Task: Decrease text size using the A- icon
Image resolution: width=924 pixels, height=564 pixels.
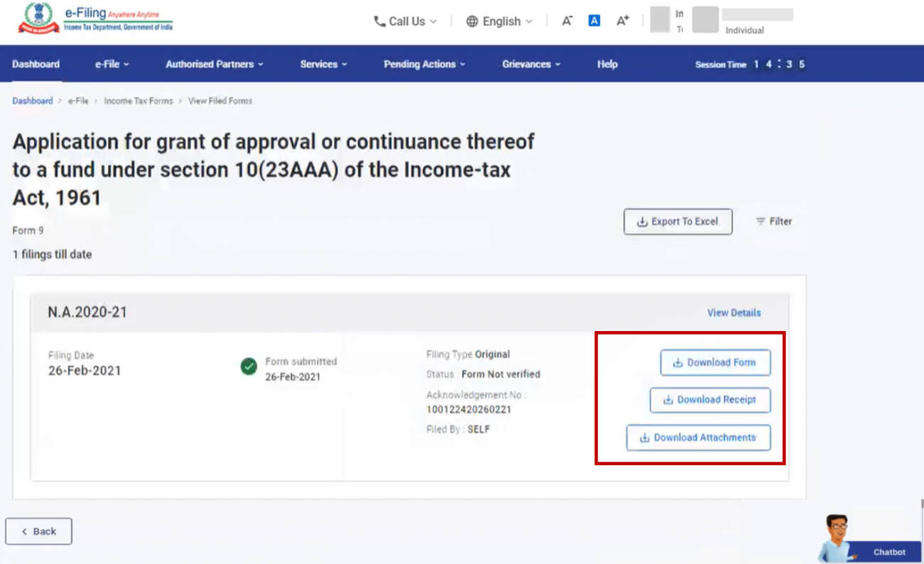Action: 566,21
